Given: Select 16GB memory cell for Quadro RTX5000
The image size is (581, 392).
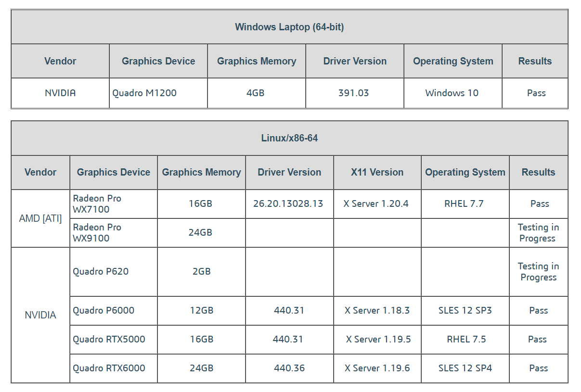Looking at the screenshot, I should pyautogui.click(x=202, y=340).
